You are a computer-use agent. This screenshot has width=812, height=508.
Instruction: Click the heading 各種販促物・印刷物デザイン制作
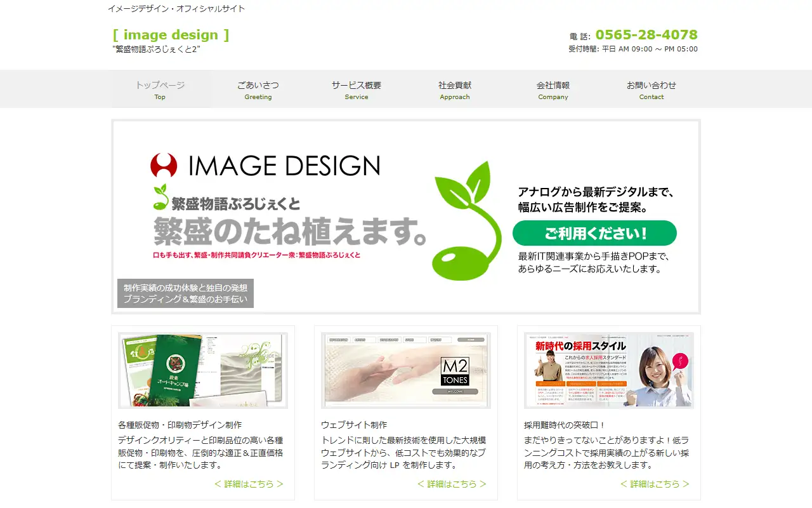pos(180,425)
